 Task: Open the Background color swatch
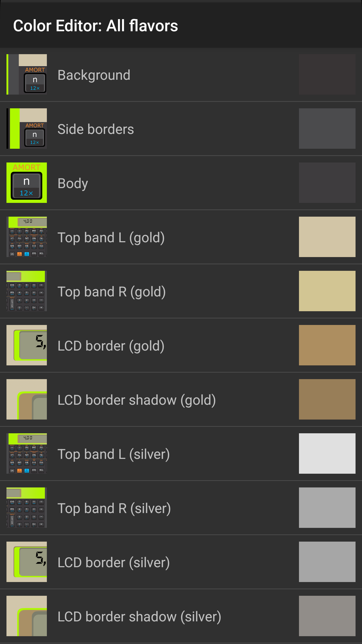(327, 74)
